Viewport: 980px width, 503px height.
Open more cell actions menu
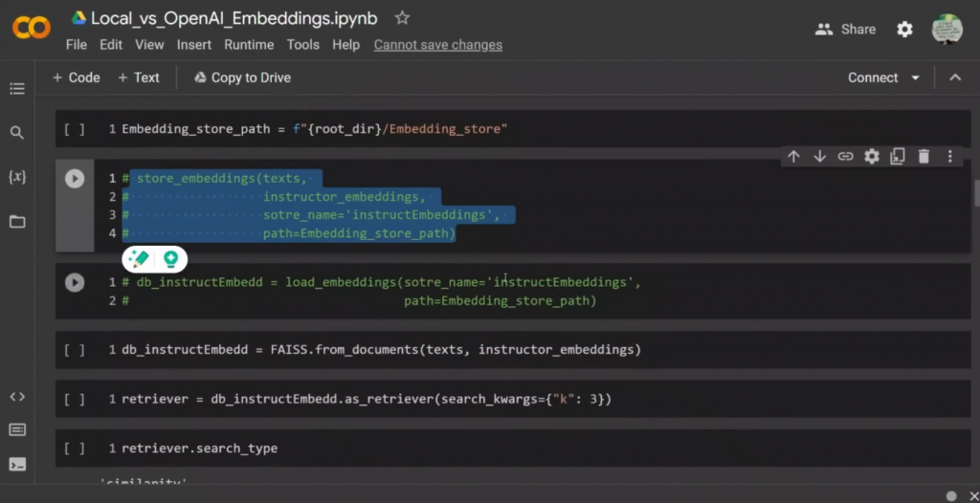coord(949,157)
